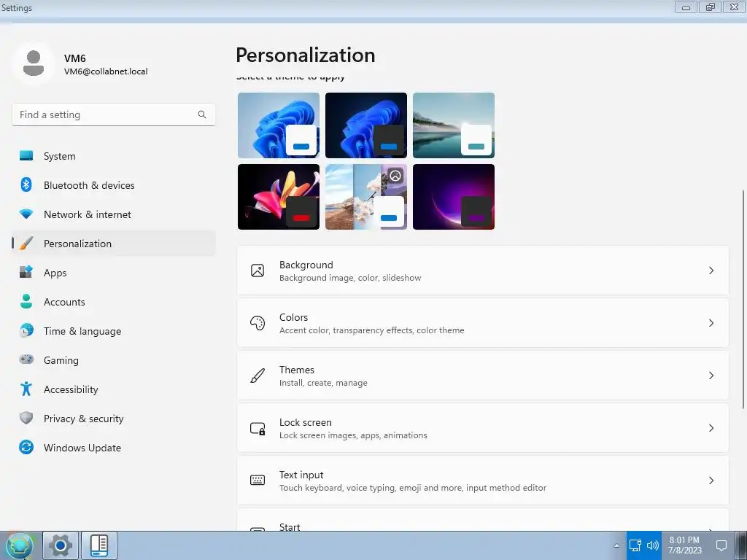The width and height of the screenshot is (747, 560).
Task: Apply the Windows spotlight collage theme
Action: [366, 197]
